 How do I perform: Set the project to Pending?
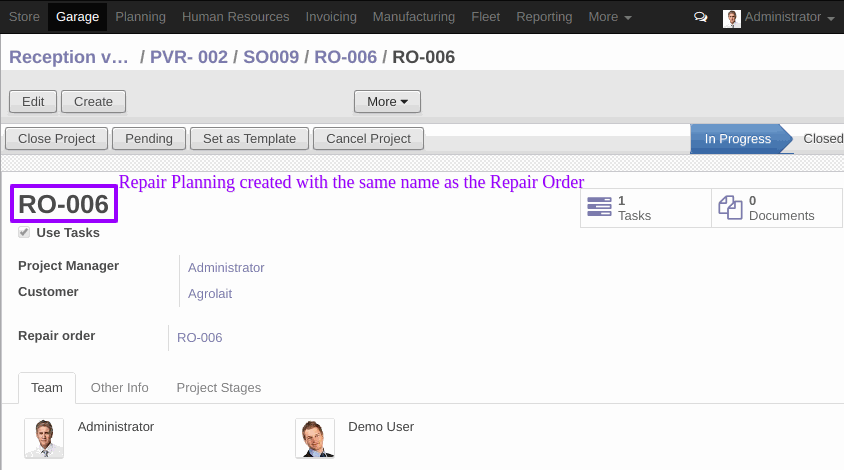point(149,139)
